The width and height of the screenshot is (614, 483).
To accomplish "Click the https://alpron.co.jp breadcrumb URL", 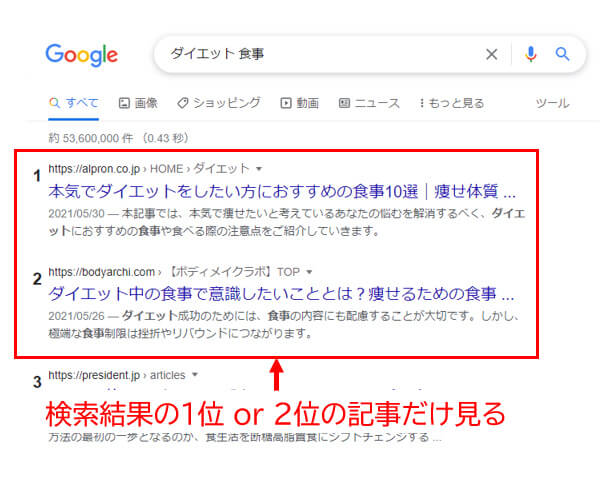I will point(94,169).
